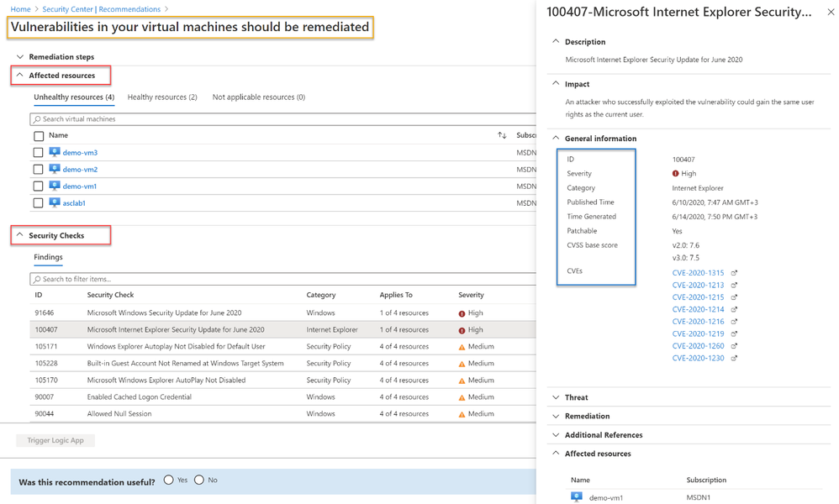
Task: Click the Severity column header
Action: 471,295
